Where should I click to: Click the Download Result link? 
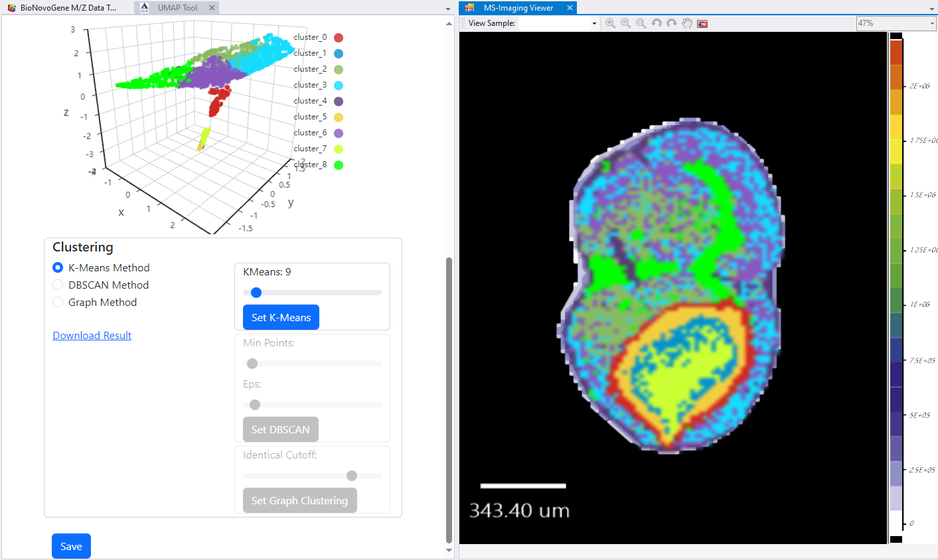pyautogui.click(x=92, y=336)
